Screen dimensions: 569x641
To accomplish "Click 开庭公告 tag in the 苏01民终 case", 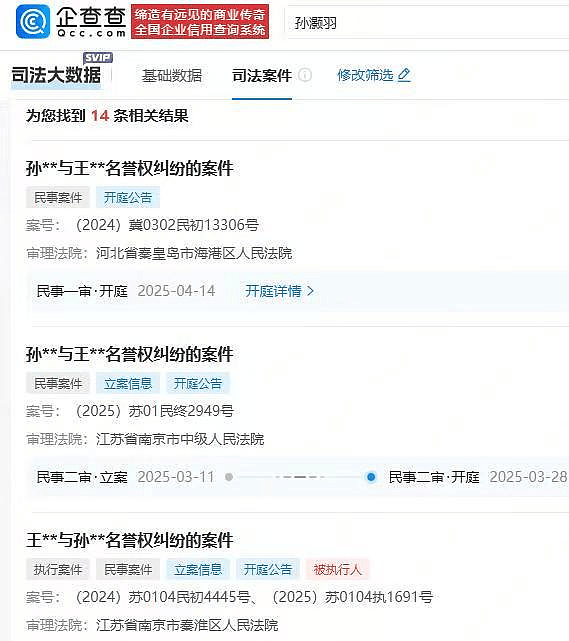I will tap(198, 383).
